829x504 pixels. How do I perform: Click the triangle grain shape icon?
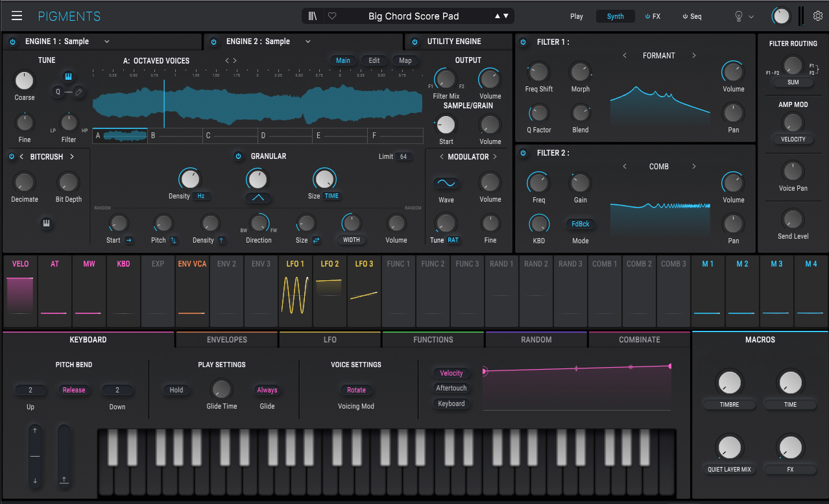tap(258, 197)
